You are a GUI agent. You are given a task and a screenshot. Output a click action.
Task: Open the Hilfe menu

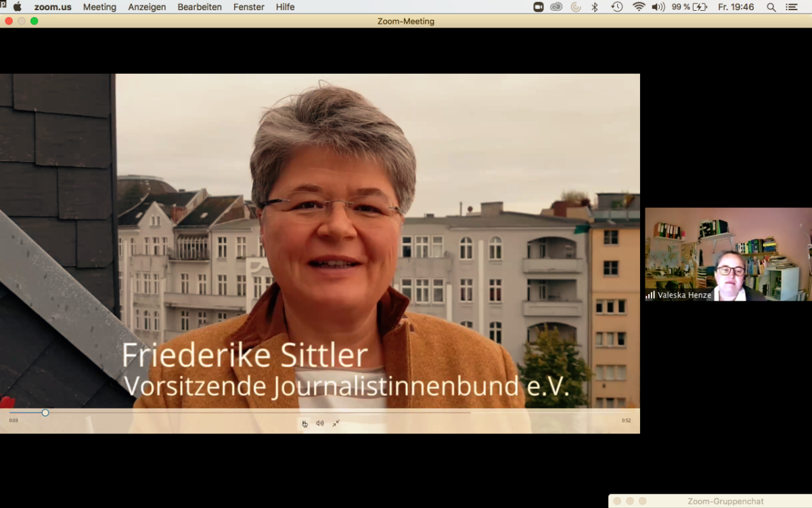tap(285, 7)
